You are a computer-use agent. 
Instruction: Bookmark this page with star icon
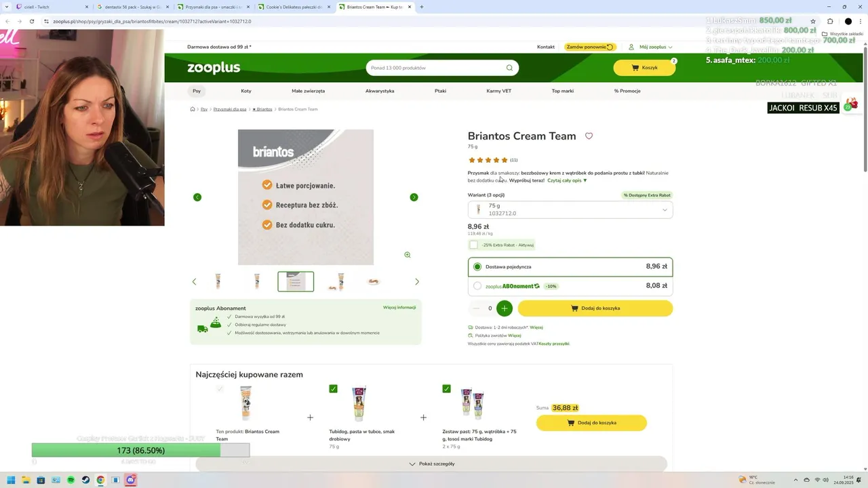tap(813, 21)
